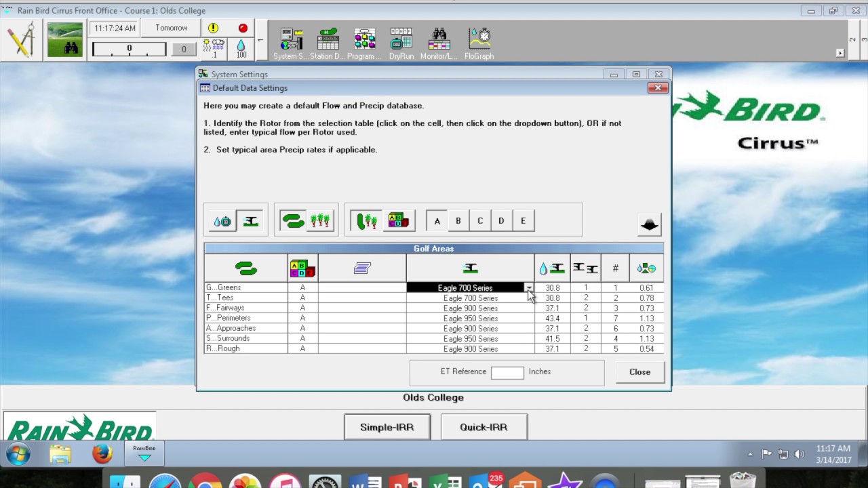Select the Tees Eagle 700 Series cell
Image resolution: width=868 pixels, height=488 pixels.
pos(470,298)
